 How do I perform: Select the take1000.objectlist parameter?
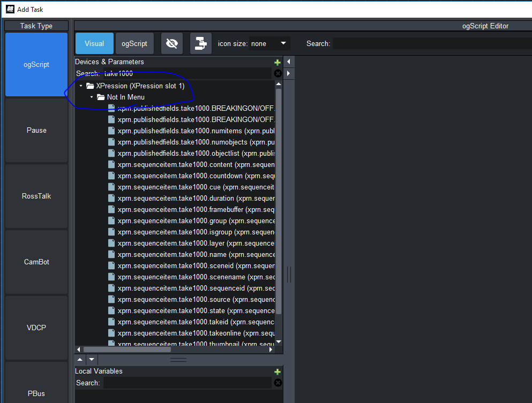pyautogui.click(x=196, y=153)
